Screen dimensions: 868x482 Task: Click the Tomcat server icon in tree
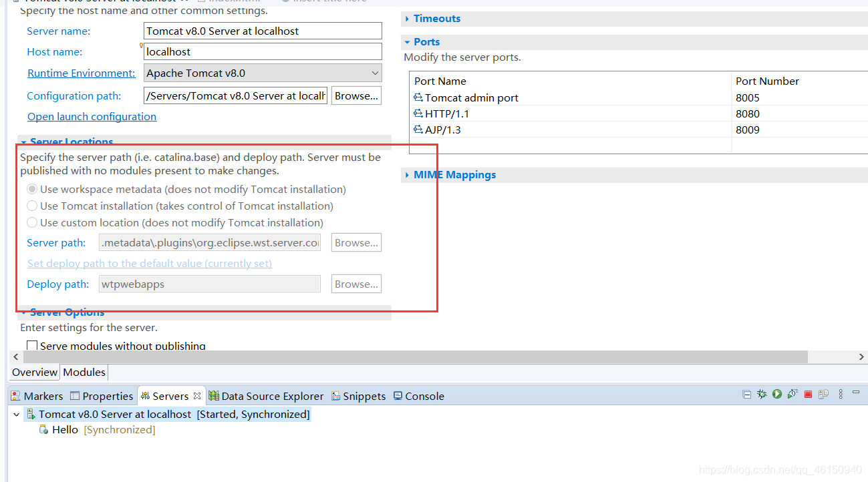[31, 415]
